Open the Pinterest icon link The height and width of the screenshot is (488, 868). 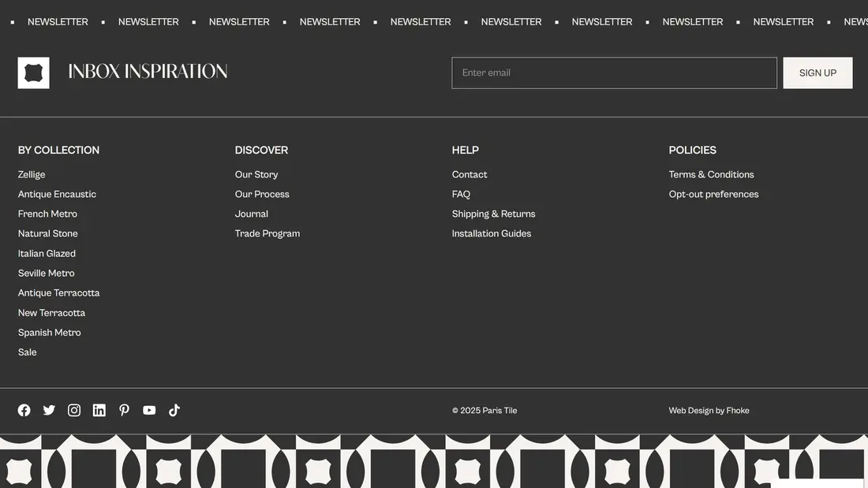[124, 410]
